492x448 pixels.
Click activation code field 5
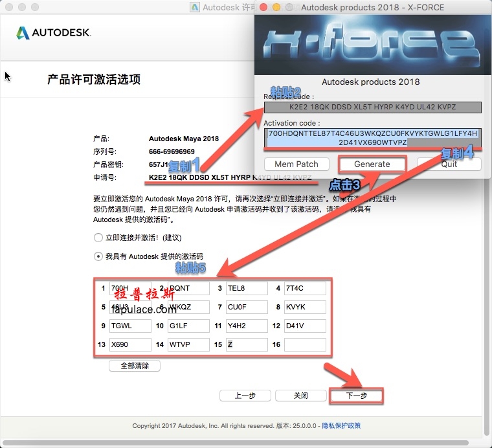130,307
